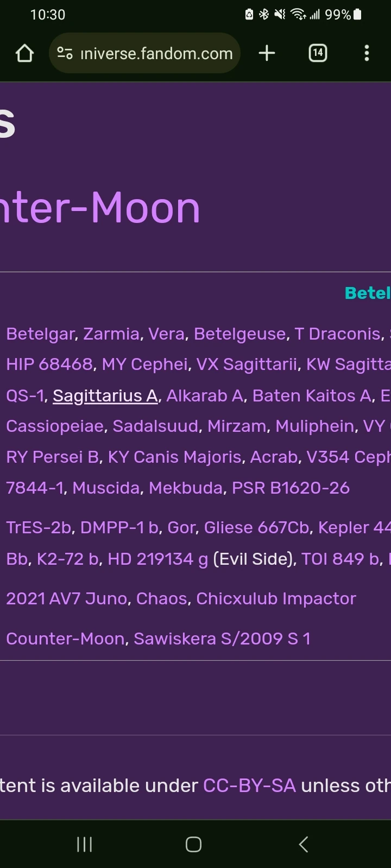Go to the PSR B1620-26 page
The image size is (391, 868).
pos(291,488)
